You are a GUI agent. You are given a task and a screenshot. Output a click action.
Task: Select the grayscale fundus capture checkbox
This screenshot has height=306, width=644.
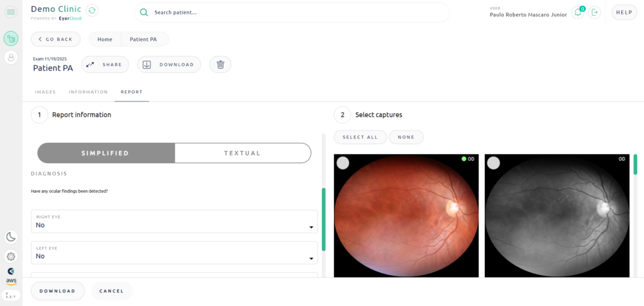[x=494, y=163]
